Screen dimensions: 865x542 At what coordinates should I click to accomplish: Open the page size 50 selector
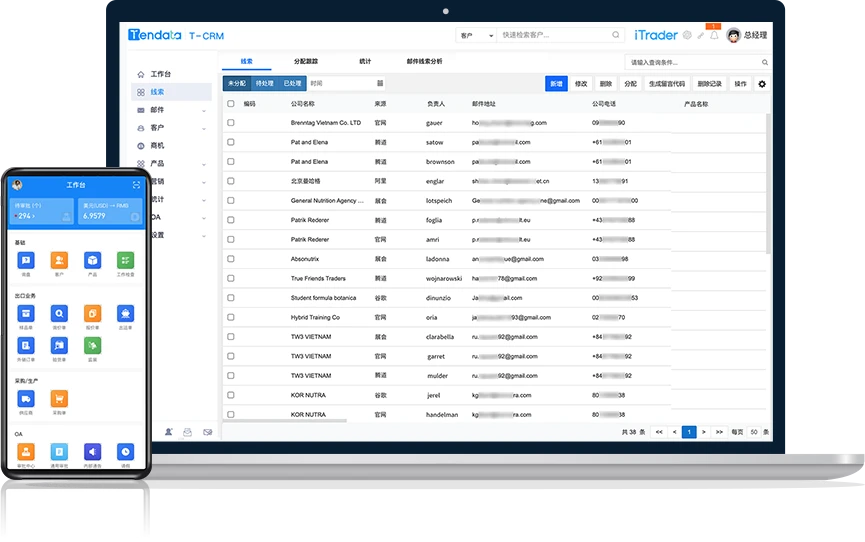coord(754,432)
